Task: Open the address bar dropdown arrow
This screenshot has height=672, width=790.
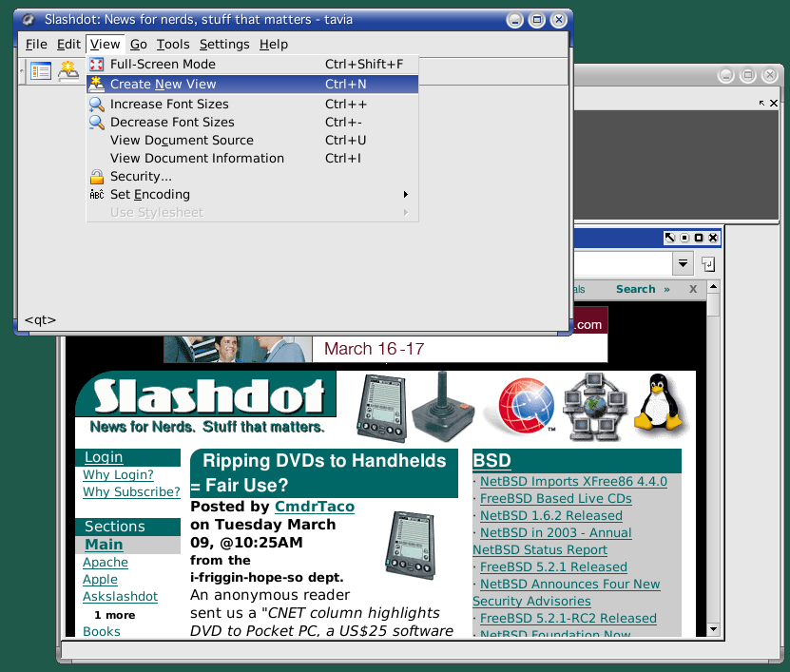Action: 683,263
